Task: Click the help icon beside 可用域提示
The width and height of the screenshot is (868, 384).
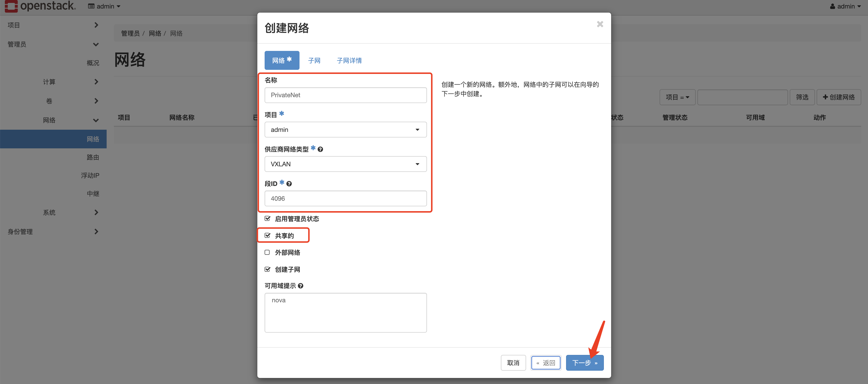Action: [x=301, y=286]
